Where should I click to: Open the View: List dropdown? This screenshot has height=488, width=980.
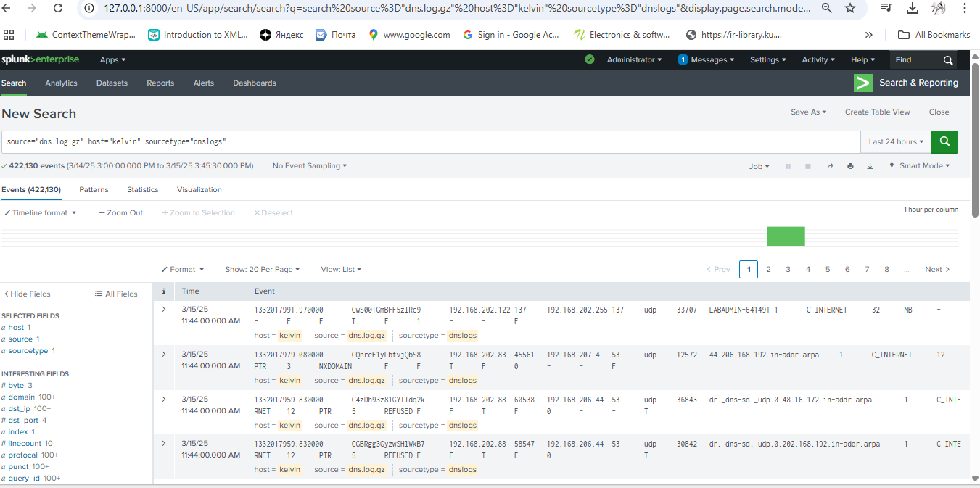(x=341, y=269)
